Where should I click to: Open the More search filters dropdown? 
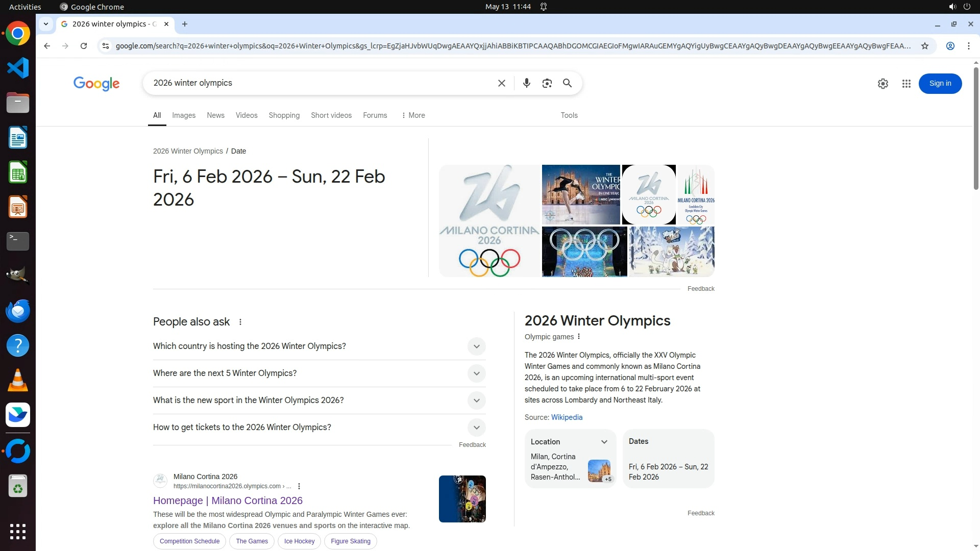point(413,115)
